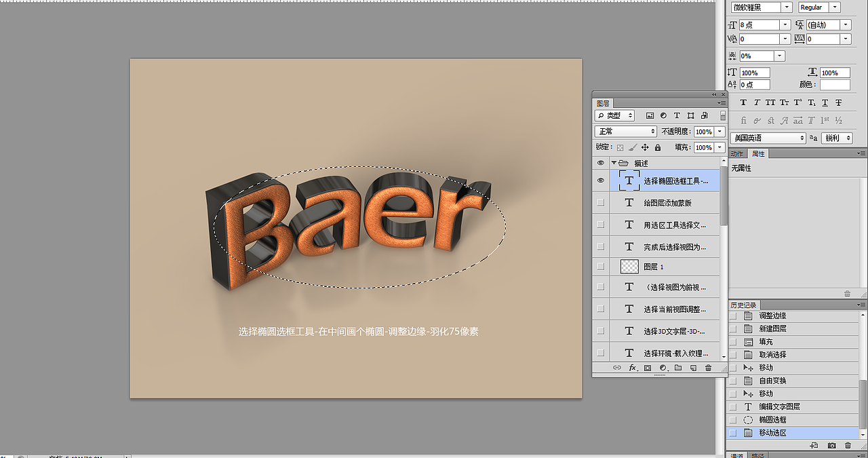Open the Layers panel flyout menu
868x458 pixels.
pos(722,104)
